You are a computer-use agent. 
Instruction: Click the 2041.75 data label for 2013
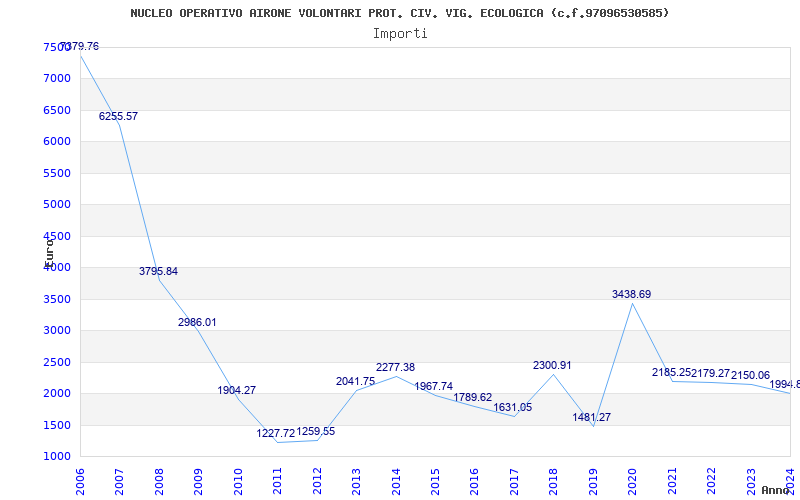click(355, 382)
